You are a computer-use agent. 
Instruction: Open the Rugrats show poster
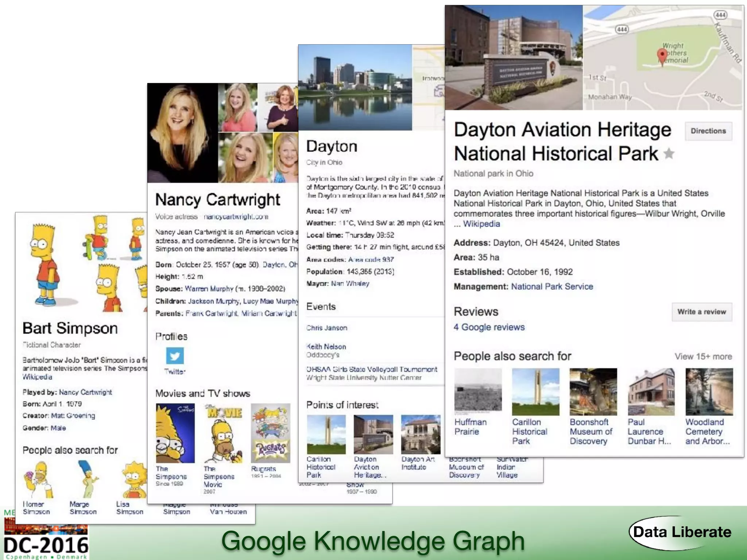click(271, 433)
